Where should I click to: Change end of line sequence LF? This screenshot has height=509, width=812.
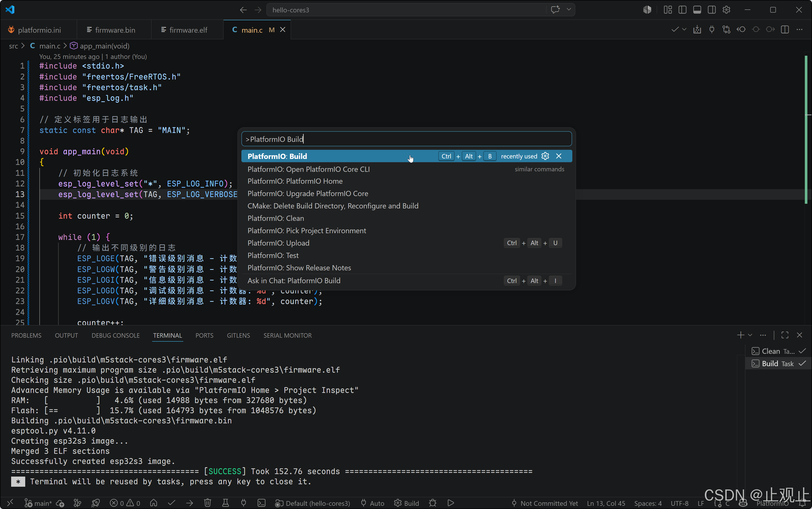pos(701,503)
